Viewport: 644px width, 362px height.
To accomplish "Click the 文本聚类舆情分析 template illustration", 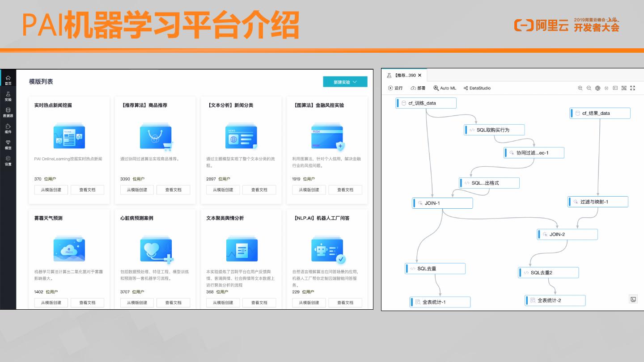I will click(241, 249).
